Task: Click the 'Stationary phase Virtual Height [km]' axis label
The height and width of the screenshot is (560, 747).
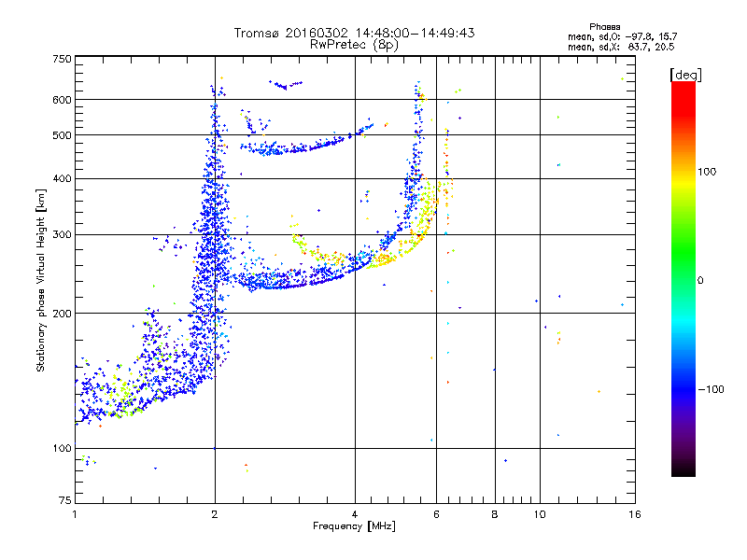Action: tap(40, 280)
